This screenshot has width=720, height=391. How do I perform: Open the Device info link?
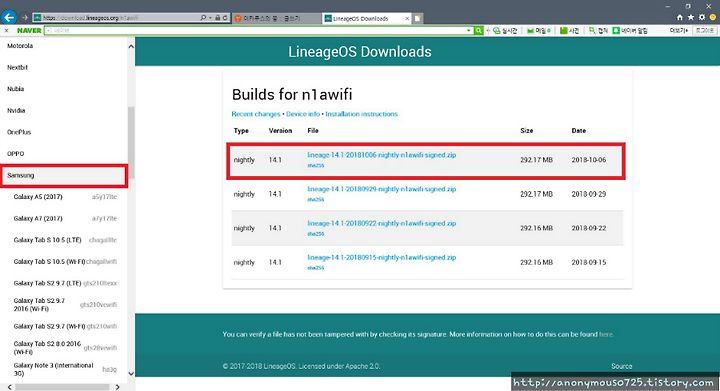(303, 114)
